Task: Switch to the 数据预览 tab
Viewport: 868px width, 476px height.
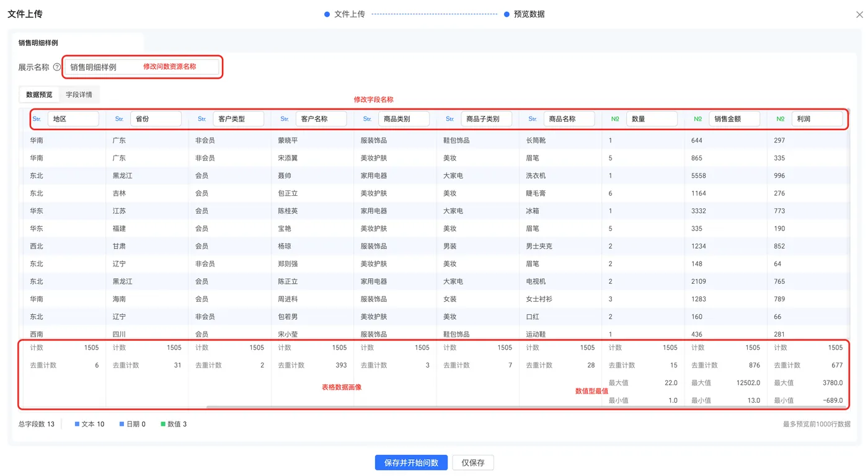Action: coord(39,95)
